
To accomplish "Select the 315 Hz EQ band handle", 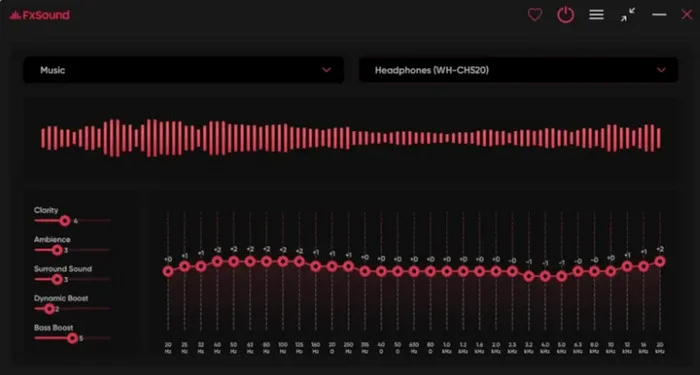I will [365, 271].
